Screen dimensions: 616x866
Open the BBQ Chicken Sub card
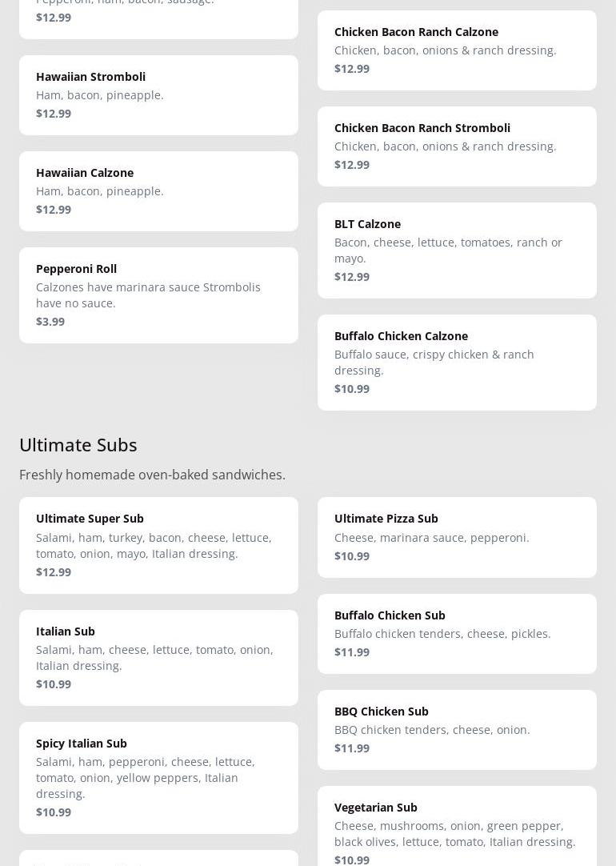coord(457,729)
